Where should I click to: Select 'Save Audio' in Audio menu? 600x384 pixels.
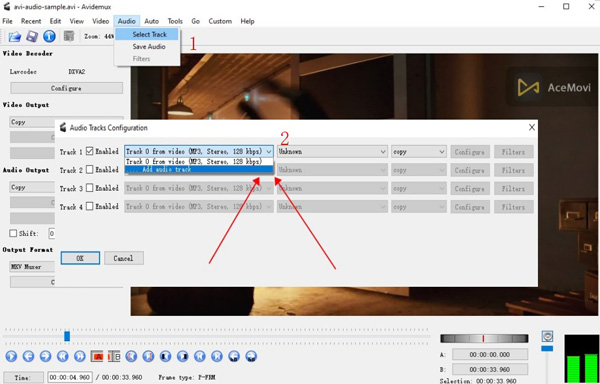149,47
